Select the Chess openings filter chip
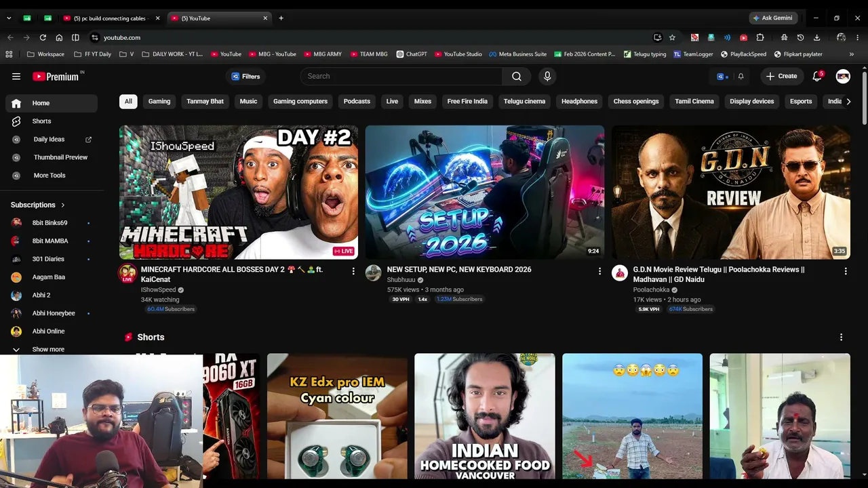868x488 pixels. (636, 102)
